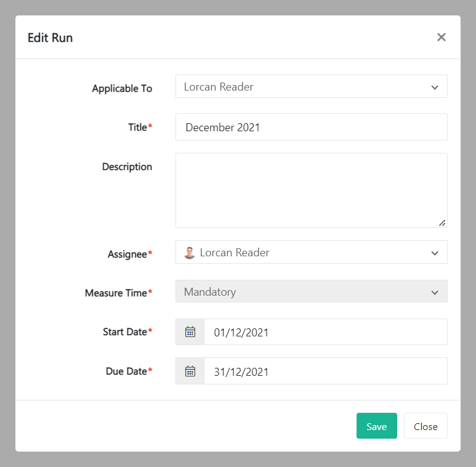This screenshot has height=467, width=476.
Task: Click the chevron arrow in Measure Time
Action: 435,293
